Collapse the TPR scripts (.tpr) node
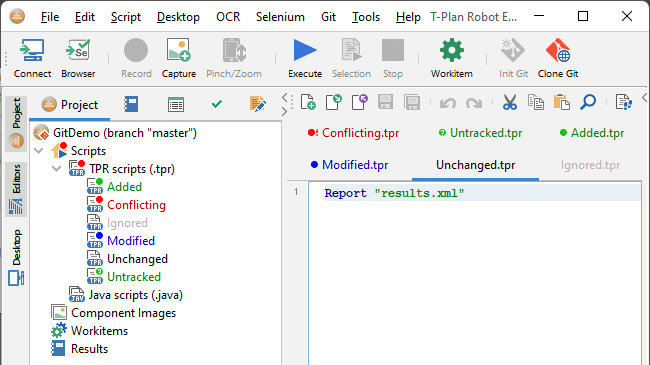Viewport: 650px width, 365px height. point(57,169)
